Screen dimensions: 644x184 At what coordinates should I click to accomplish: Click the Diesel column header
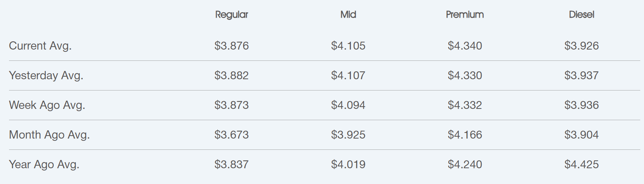(x=582, y=15)
